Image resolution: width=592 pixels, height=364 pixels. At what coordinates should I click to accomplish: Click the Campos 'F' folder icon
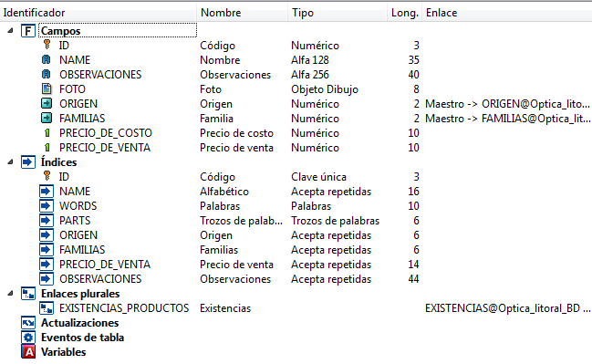pyautogui.click(x=28, y=31)
